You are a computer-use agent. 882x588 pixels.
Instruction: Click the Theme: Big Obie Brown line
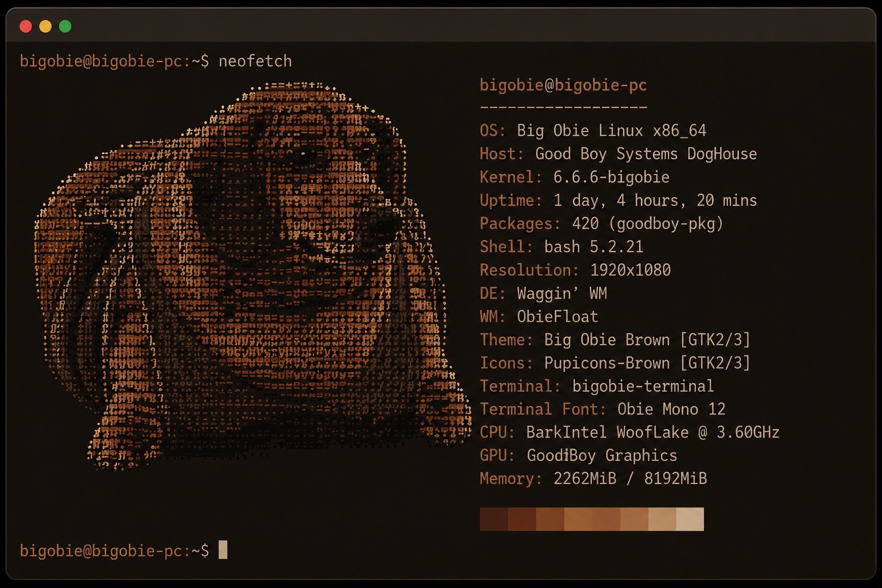615,340
